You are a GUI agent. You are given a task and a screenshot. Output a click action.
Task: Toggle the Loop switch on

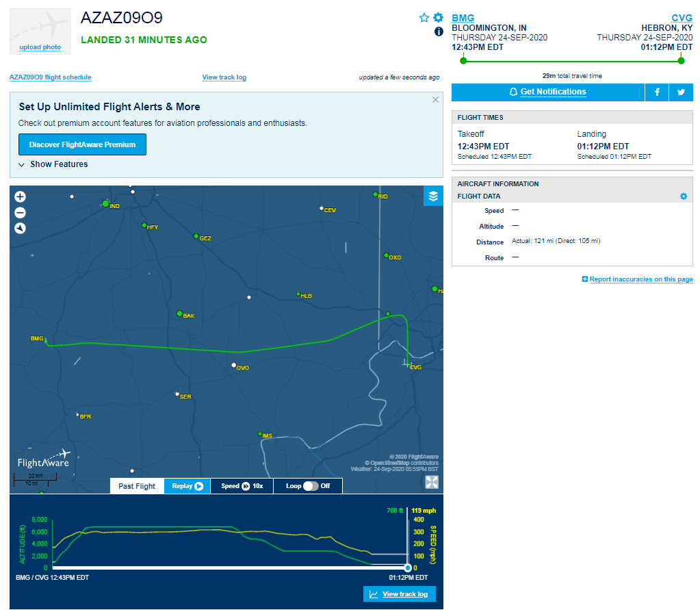[311, 486]
